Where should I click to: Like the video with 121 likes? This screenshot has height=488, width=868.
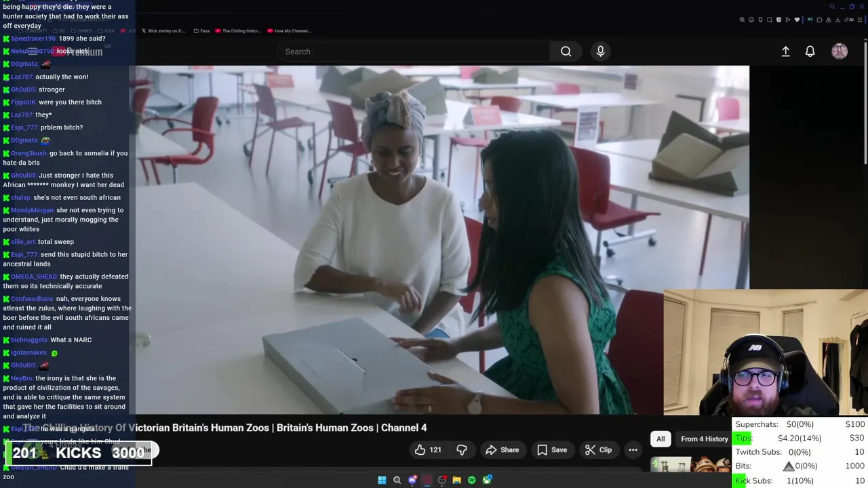point(428,449)
